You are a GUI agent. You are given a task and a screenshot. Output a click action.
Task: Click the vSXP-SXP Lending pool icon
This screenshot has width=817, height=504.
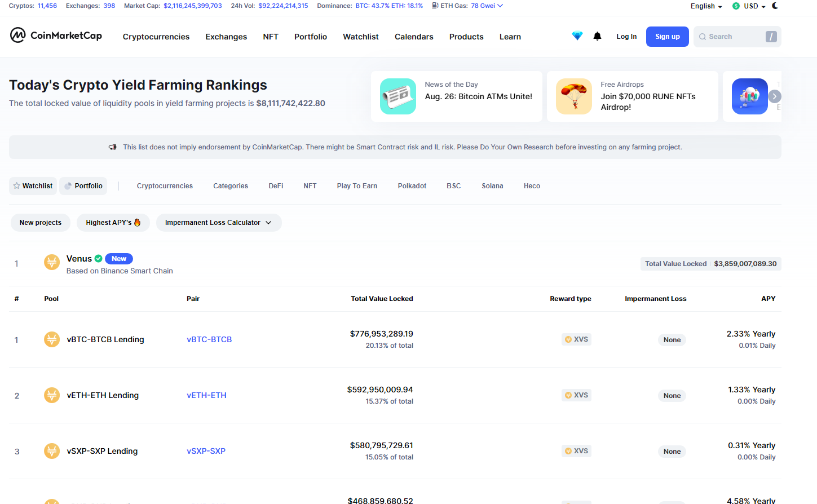coord(52,451)
